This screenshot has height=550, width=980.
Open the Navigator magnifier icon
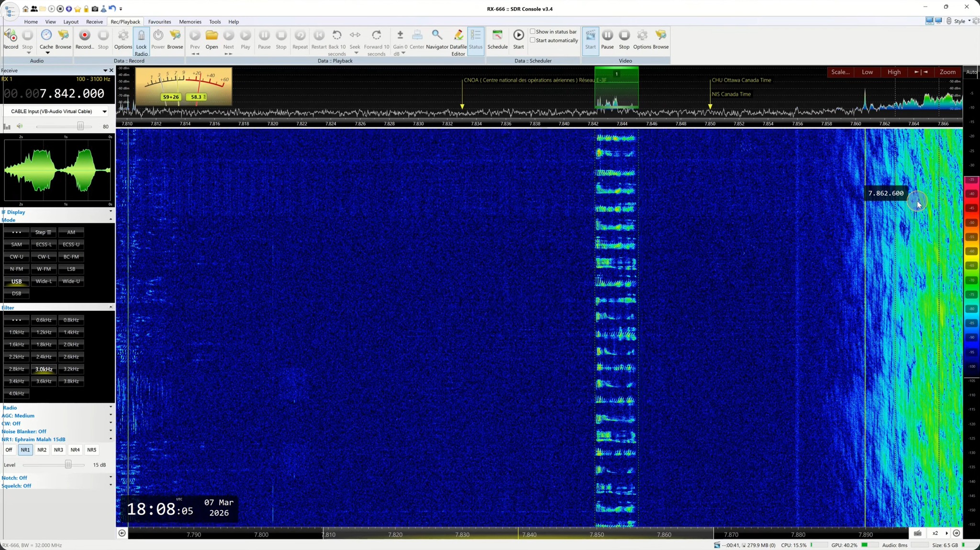pos(437,35)
